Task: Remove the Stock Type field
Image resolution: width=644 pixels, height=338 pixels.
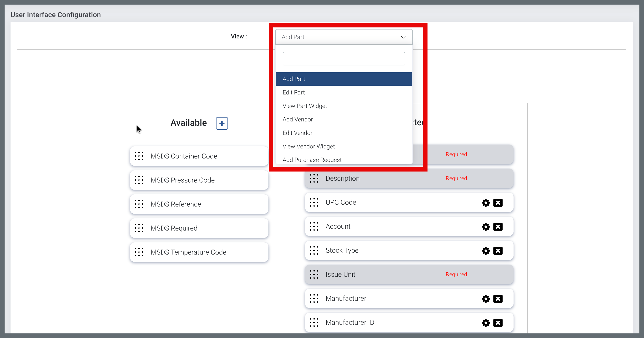Action: (x=498, y=251)
